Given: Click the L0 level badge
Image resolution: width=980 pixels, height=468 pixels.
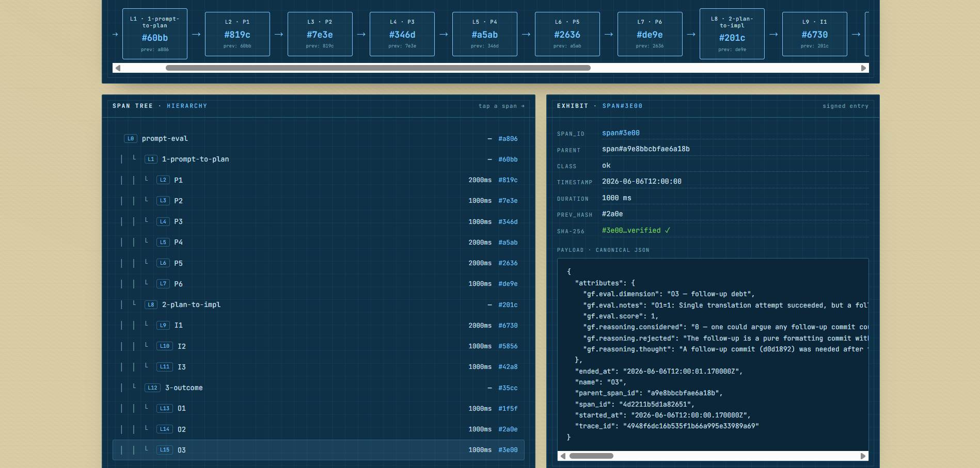Looking at the screenshot, I should pyautogui.click(x=131, y=138).
